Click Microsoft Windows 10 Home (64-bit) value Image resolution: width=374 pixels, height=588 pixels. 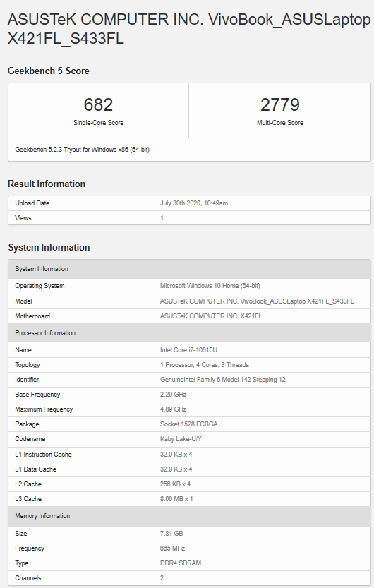coord(210,286)
